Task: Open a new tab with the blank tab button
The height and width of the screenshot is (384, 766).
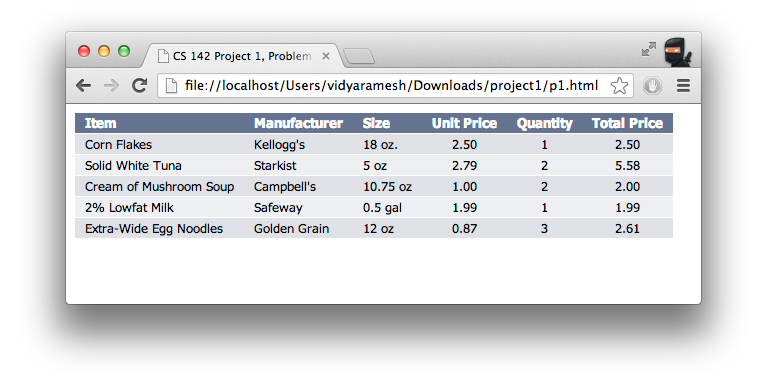Action: (359, 57)
